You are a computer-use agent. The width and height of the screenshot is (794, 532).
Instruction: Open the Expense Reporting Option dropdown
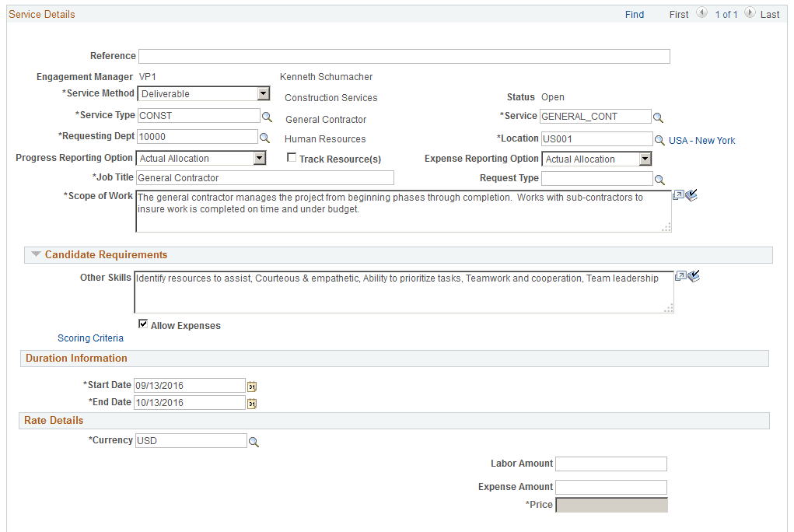645,158
